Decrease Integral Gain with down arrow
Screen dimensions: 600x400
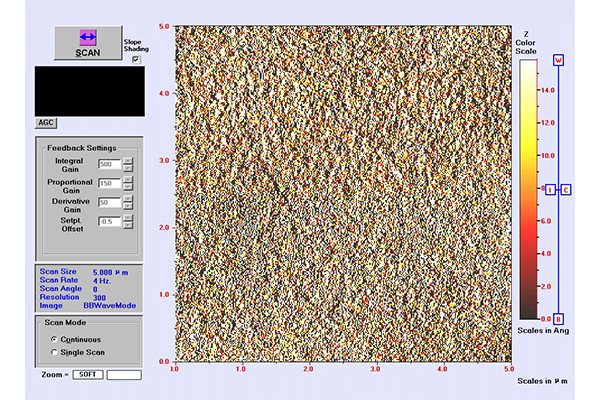[128, 168]
